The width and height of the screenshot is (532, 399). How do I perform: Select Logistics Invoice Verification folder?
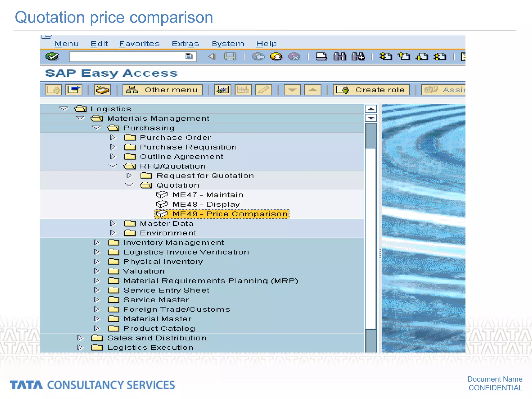[178, 252]
